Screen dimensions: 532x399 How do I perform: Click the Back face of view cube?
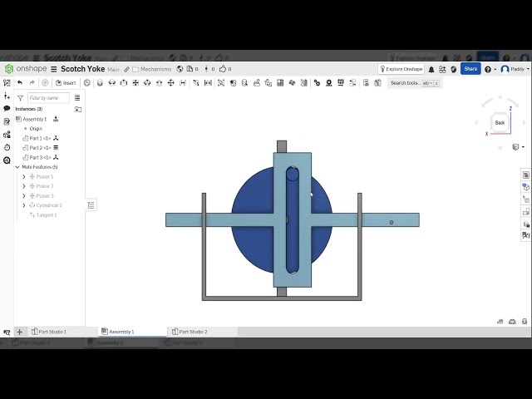tap(500, 123)
